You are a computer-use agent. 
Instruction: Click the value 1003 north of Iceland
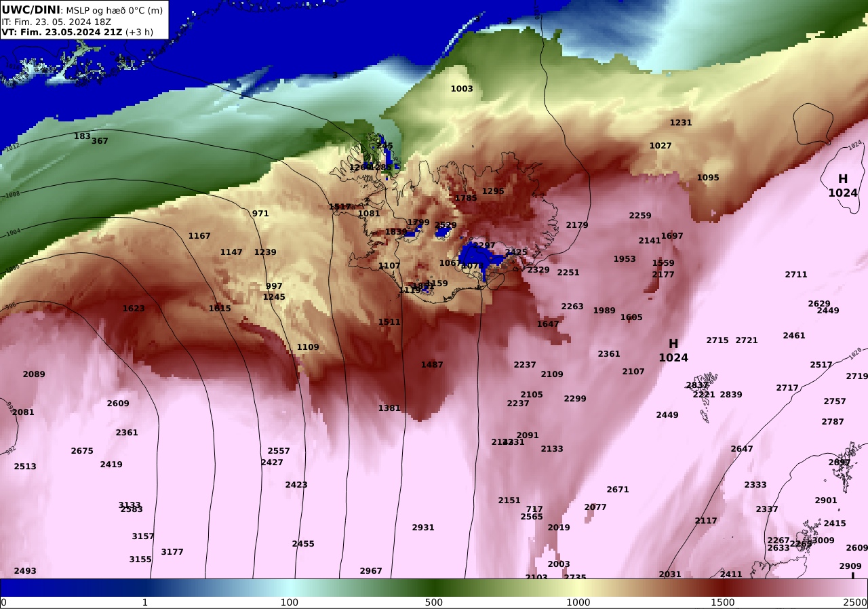[462, 89]
